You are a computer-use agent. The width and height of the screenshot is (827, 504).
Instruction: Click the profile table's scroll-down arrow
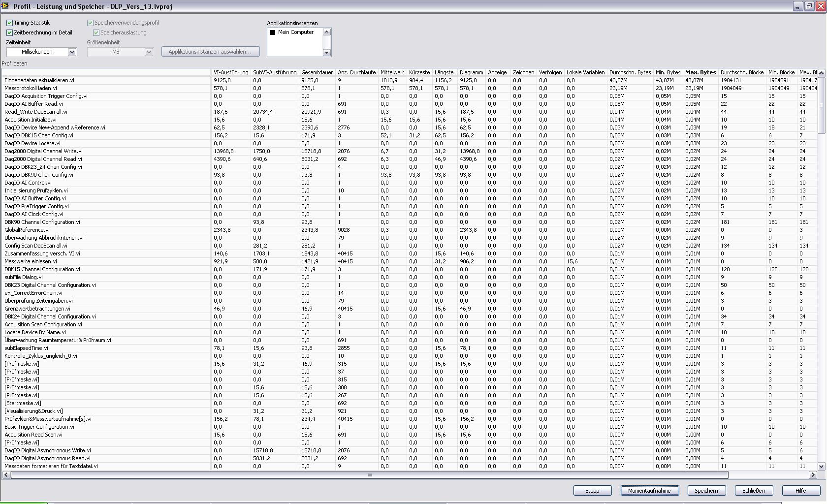(x=821, y=466)
